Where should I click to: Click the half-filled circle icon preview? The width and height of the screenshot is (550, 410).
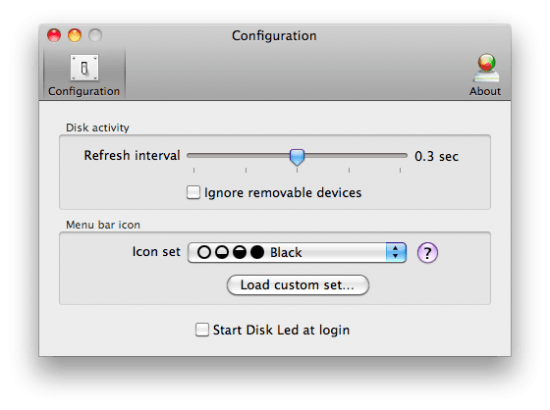pyautogui.click(x=240, y=252)
